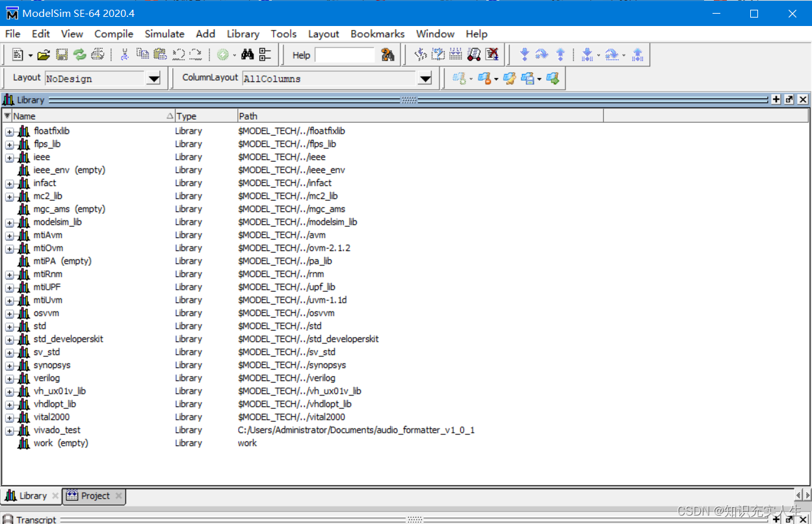Expand the mtiUvm library entry
812x524 pixels.
coord(10,300)
